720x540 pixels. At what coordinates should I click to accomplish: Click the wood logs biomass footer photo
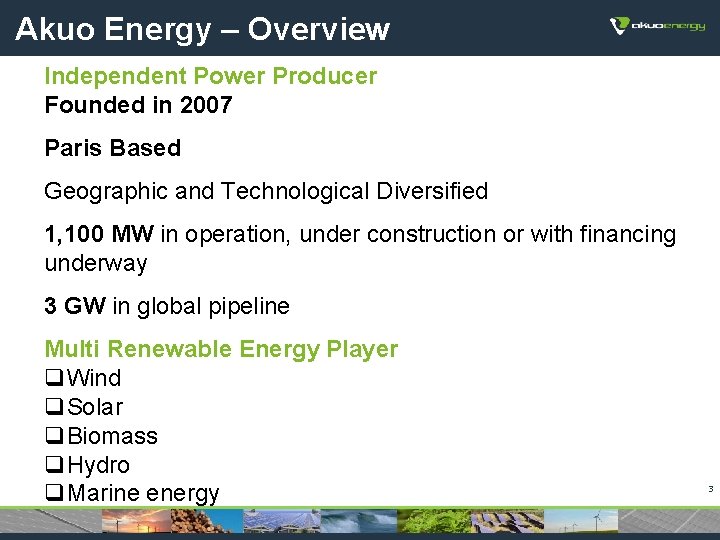pyautogui.click(x=207, y=521)
